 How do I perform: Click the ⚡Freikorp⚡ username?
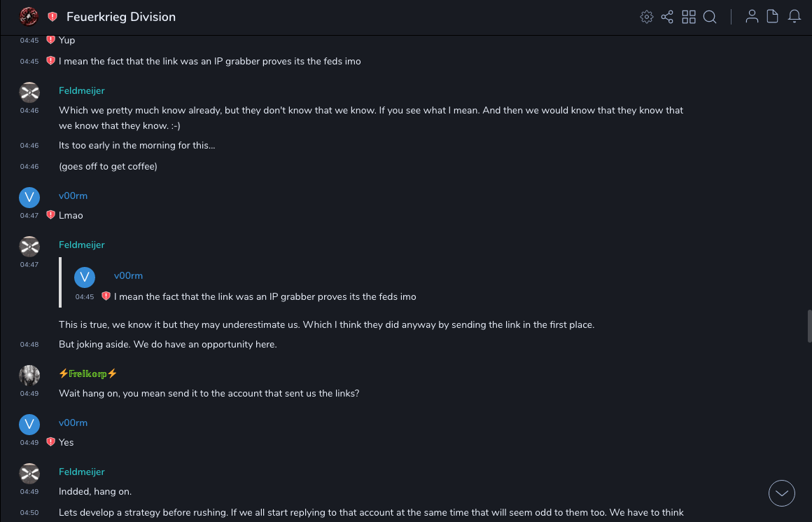87,373
